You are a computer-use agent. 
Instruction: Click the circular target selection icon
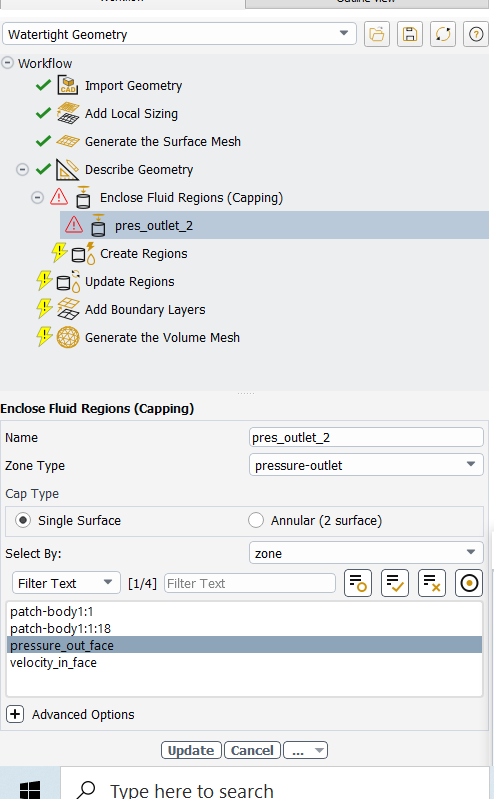coord(469,583)
